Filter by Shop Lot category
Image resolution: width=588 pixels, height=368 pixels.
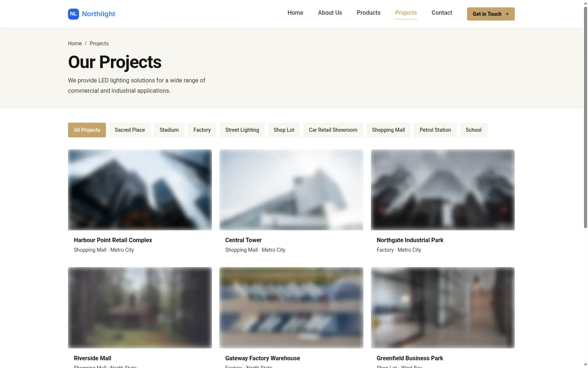point(284,130)
